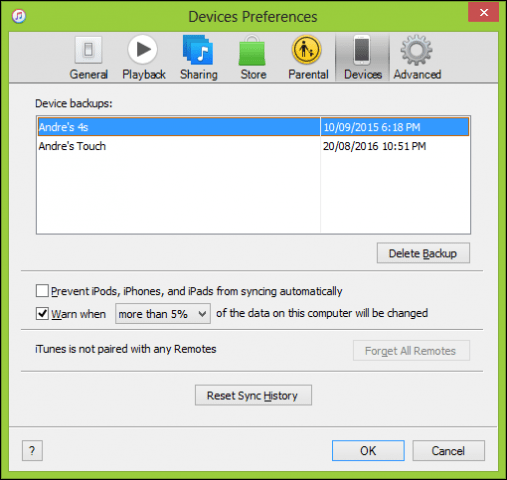Open the Store shopping bag icon

252,50
